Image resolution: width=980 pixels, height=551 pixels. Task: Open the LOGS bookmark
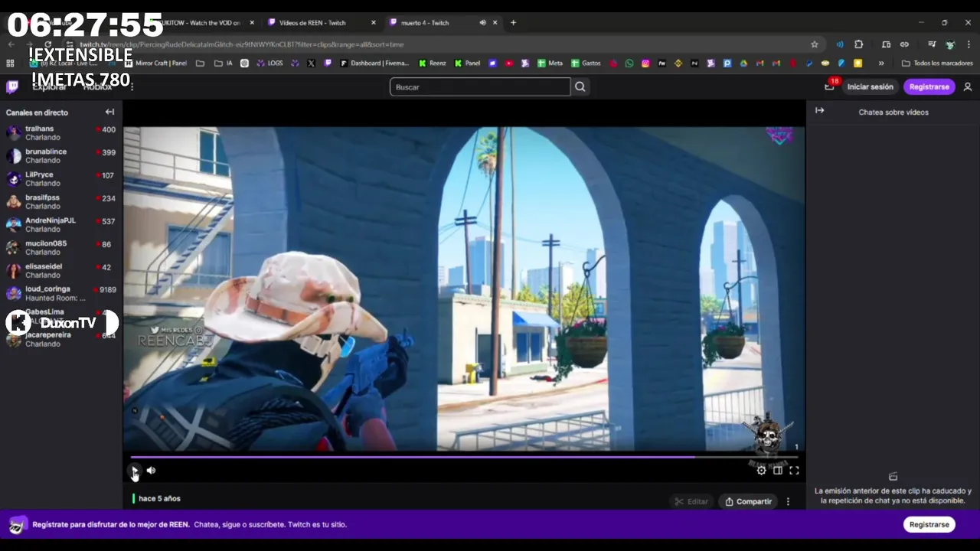[269, 64]
